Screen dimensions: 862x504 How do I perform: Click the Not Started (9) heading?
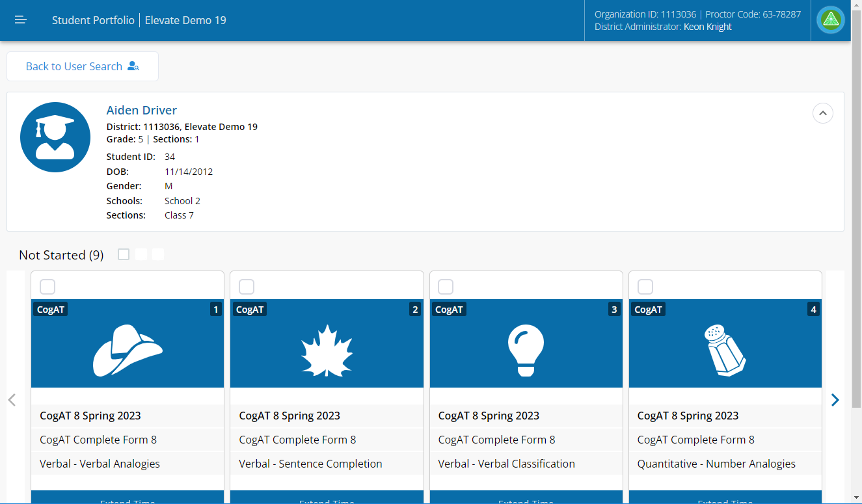click(61, 255)
